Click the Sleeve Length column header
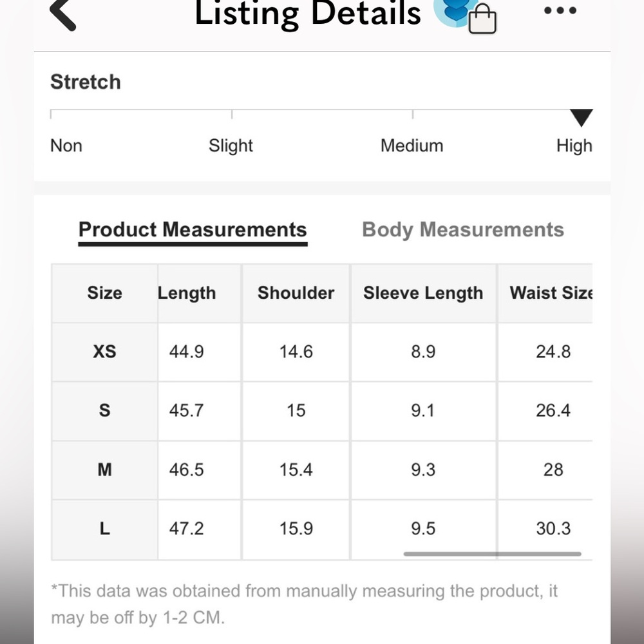 coord(422,293)
